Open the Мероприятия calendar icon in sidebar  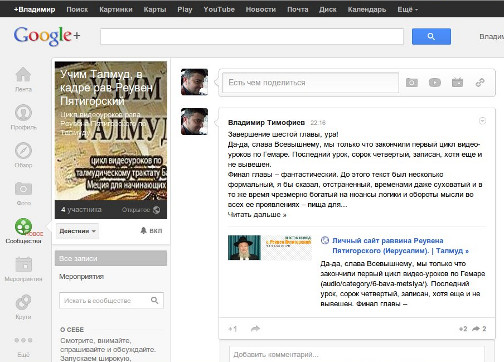pyautogui.click(x=23, y=264)
